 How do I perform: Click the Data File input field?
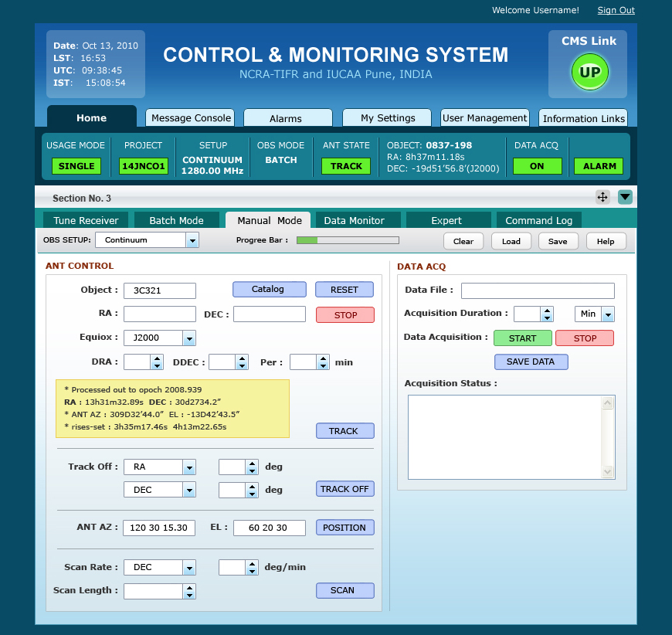[x=538, y=290]
